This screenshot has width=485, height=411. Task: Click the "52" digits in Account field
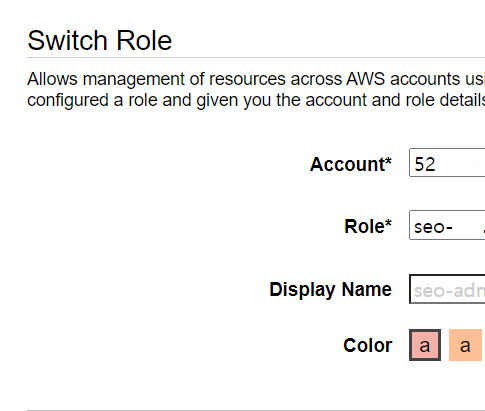click(x=425, y=164)
